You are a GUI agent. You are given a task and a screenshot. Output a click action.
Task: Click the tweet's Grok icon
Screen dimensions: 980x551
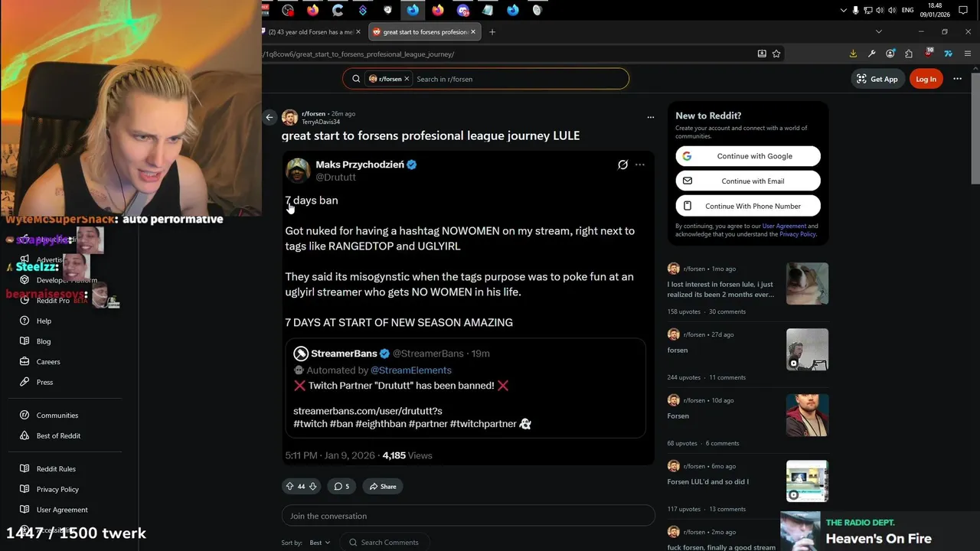[x=623, y=165]
